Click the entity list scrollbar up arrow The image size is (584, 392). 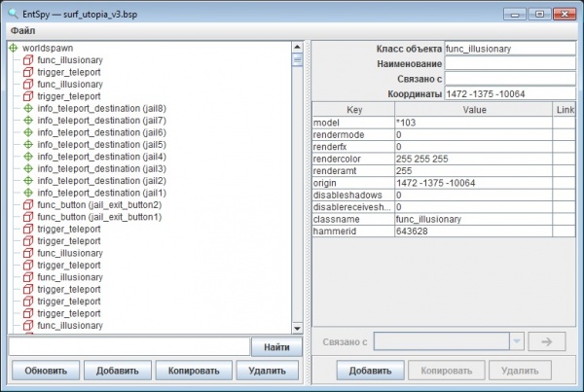click(297, 47)
